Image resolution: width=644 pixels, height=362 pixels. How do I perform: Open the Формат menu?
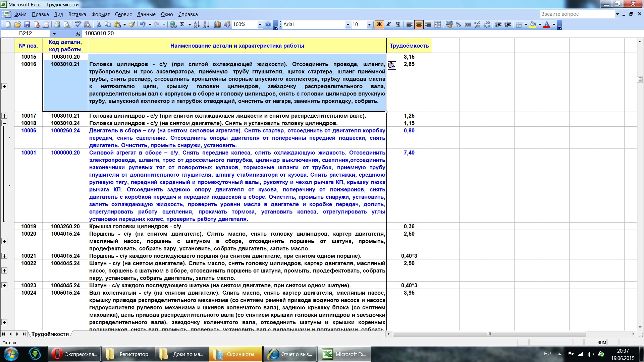coord(100,14)
